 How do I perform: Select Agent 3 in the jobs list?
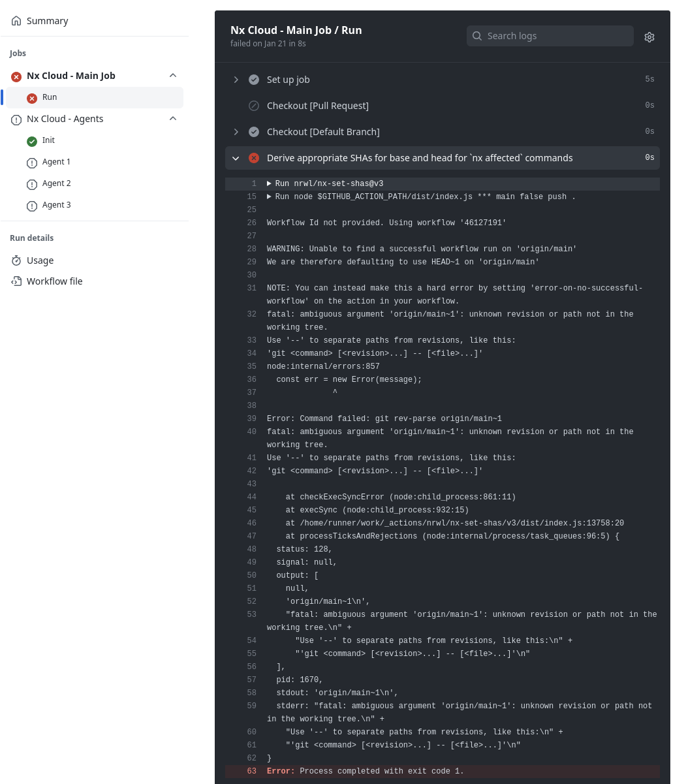click(57, 205)
